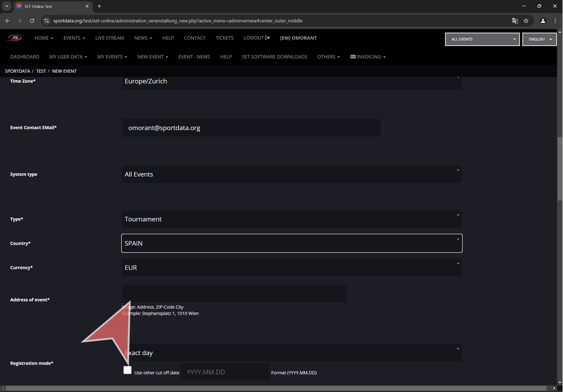Open the ALL EVENTS filter dropdown
The image size is (563, 392).
point(482,39)
